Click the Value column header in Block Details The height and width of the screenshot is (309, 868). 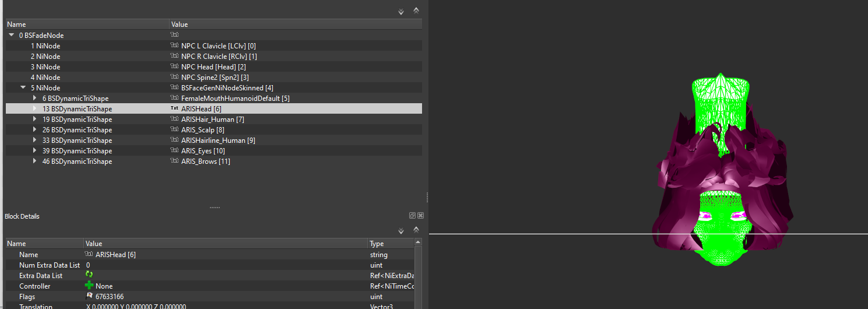[x=226, y=244]
